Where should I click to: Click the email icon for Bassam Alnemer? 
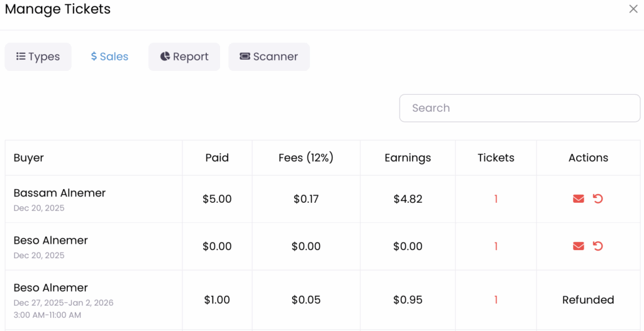[x=579, y=199]
